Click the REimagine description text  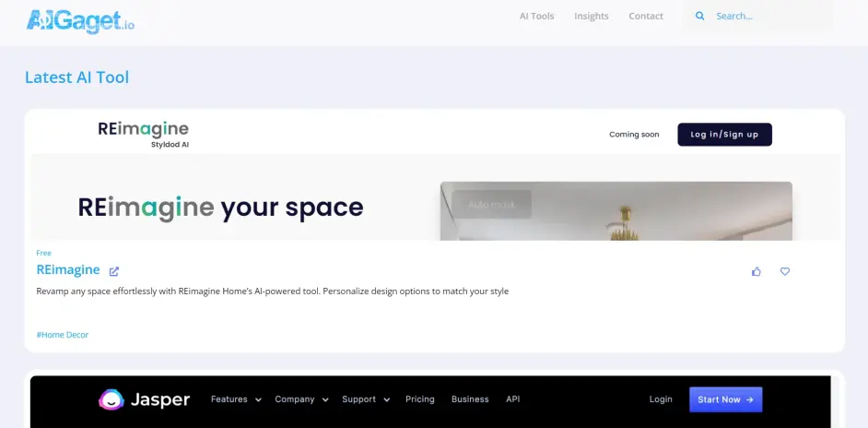click(x=273, y=291)
